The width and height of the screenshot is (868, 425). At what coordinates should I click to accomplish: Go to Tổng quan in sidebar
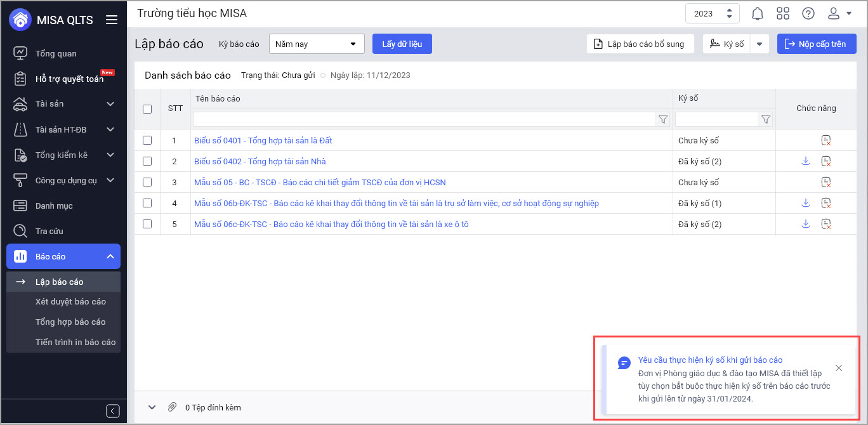[x=56, y=53]
